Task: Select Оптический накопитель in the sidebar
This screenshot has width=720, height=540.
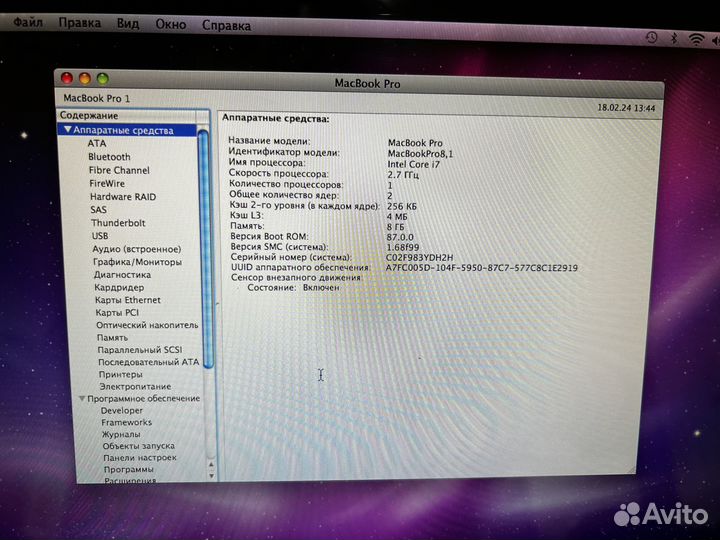Action: (x=147, y=325)
